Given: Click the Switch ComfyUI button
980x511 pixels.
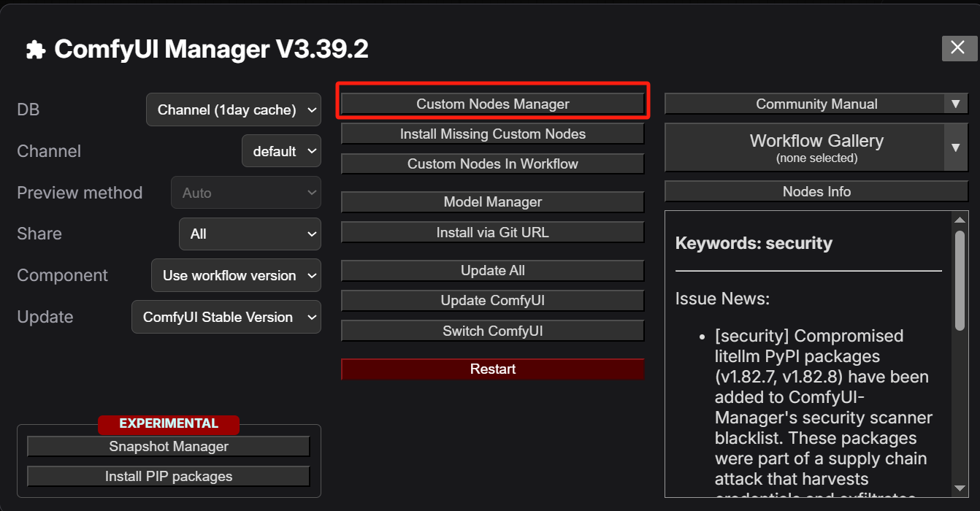Looking at the screenshot, I should 493,331.
